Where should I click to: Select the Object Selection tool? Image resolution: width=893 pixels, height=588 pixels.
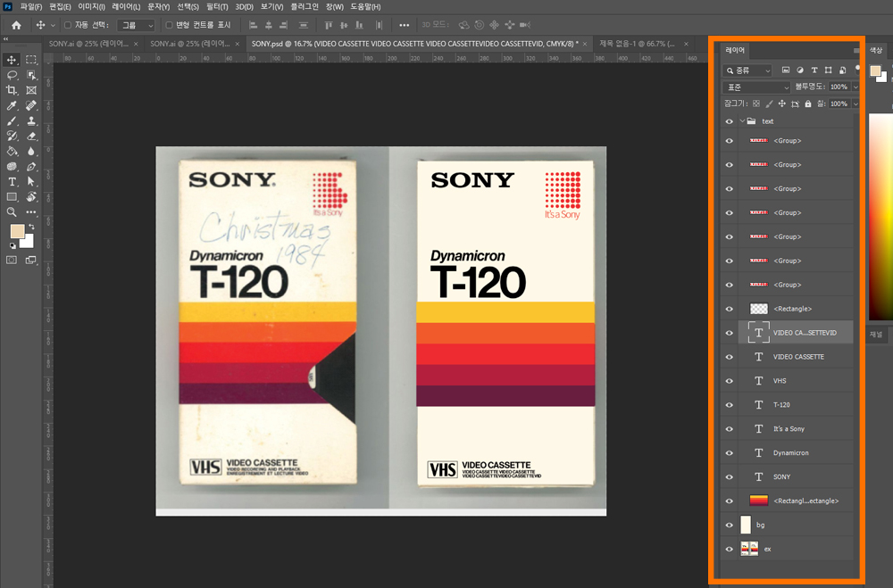(x=31, y=75)
